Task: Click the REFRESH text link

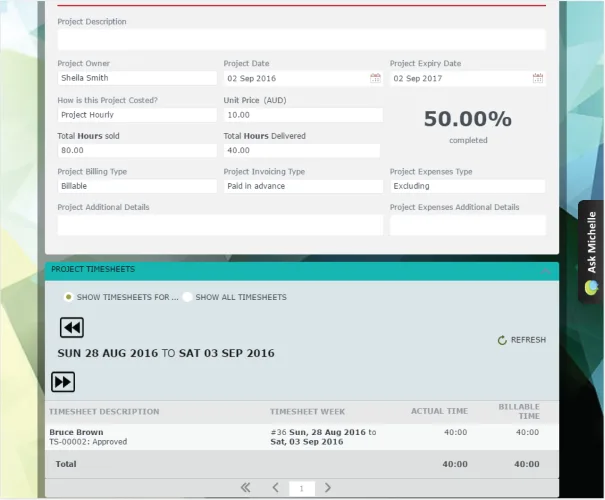Action: (528, 340)
